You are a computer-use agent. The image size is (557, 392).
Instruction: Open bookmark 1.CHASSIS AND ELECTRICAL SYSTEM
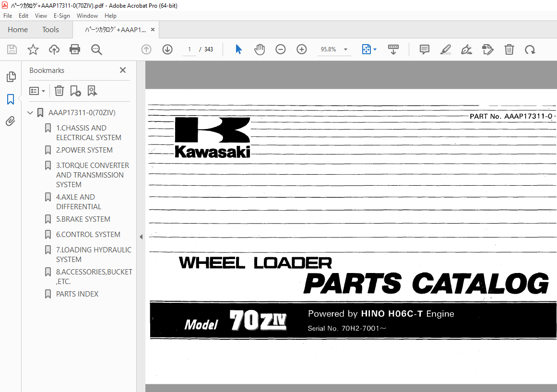pyautogui.click(x=89, y=132)
